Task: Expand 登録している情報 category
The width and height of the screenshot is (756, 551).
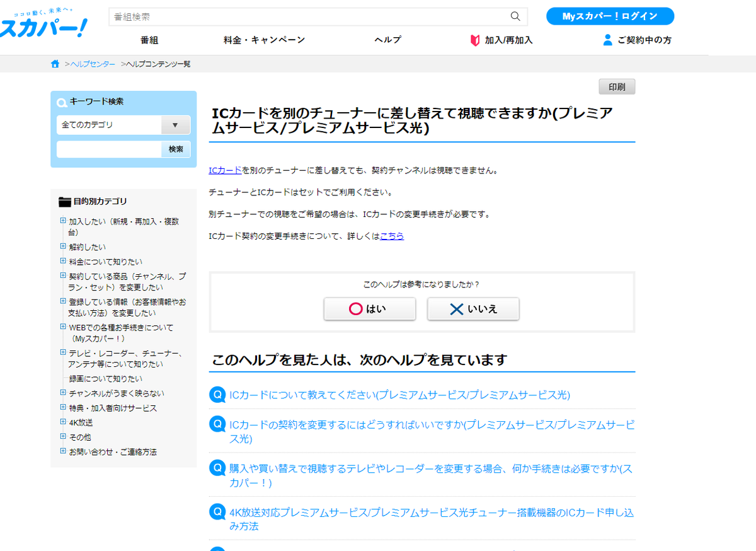Action: click(63, 301)
